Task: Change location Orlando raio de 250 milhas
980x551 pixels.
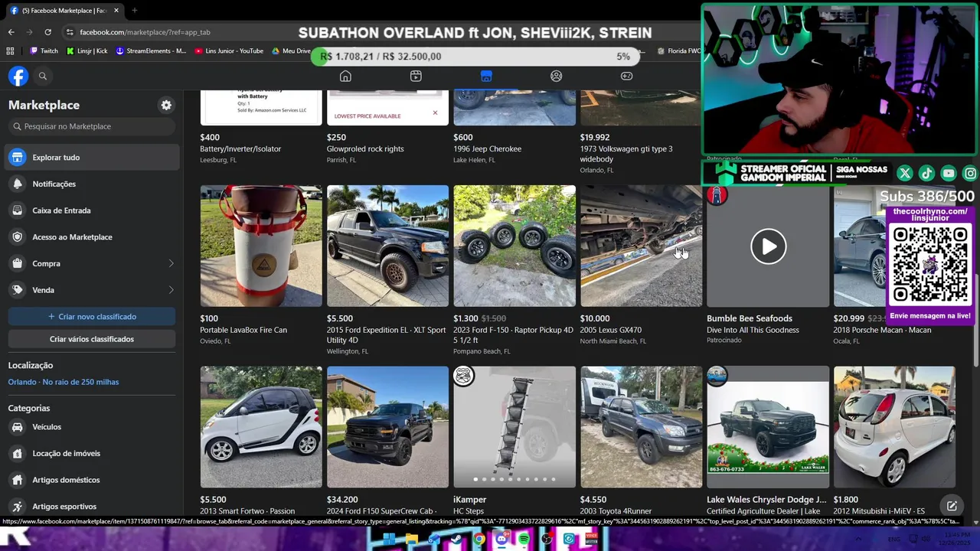Action: click(64, 382)
